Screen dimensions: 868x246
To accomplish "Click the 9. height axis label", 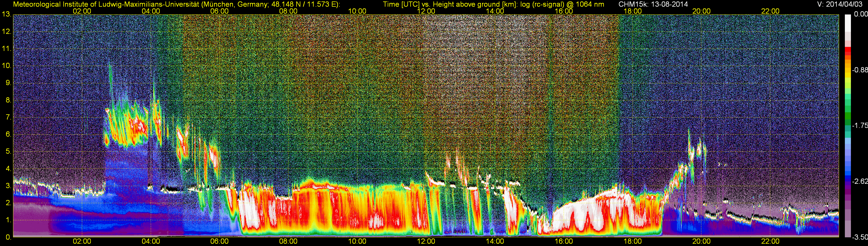I will [x=8, y=83].
